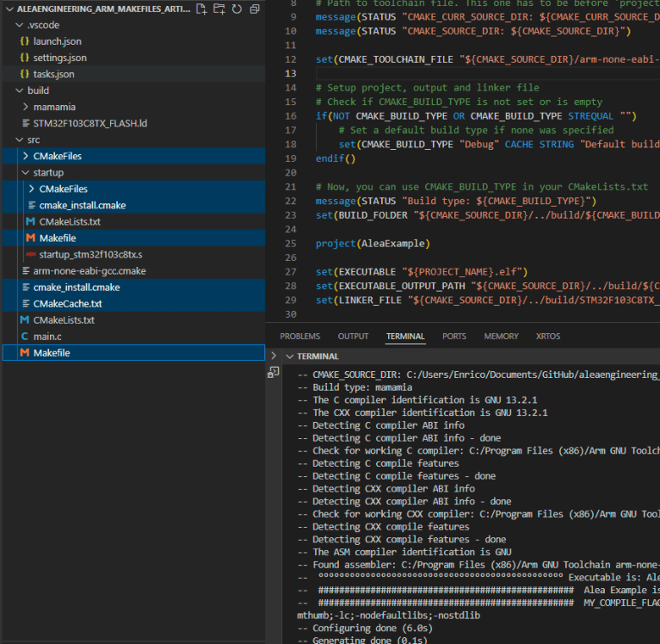
Task: Refresh the Explorer file tree
Action: (237, 9)
